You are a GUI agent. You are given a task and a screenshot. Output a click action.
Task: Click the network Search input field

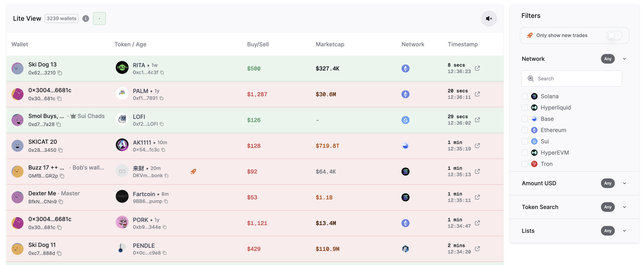point(575,79)
